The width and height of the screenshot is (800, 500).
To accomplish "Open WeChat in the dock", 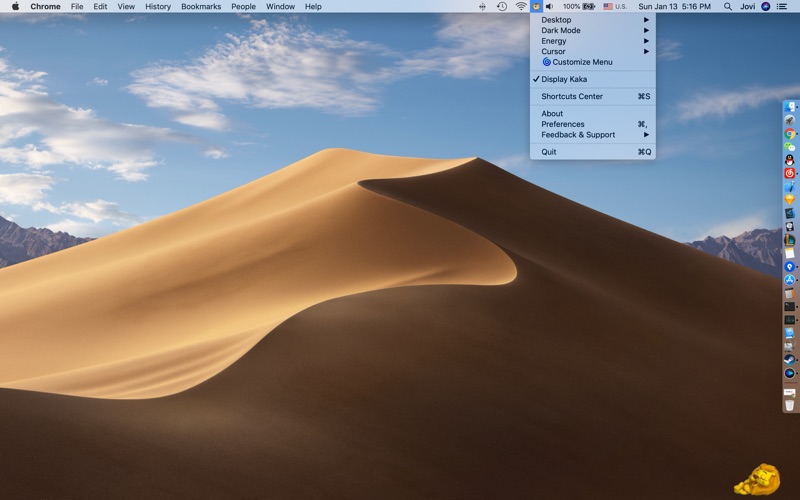I will (789, 147).
